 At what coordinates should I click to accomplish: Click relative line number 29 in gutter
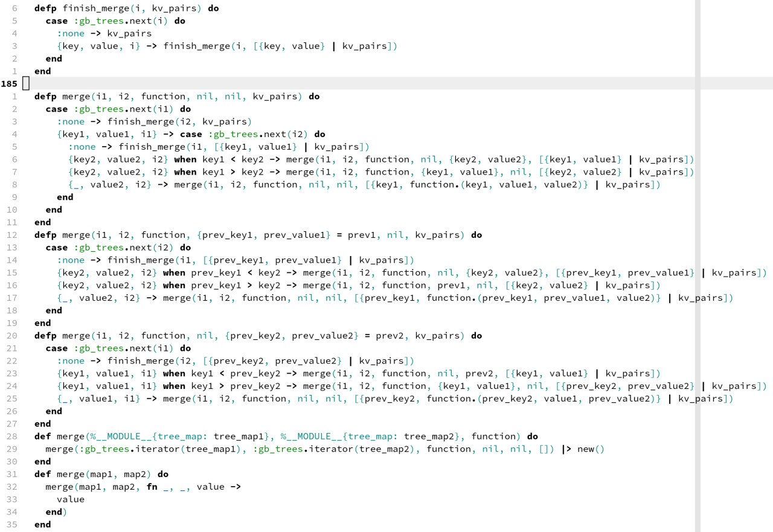13,449
